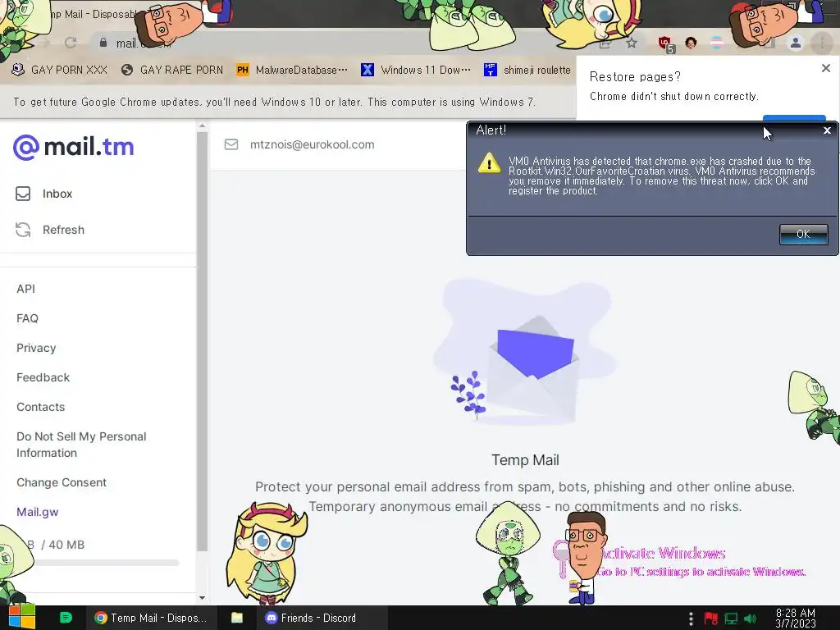
Task: Click the sidebar scrollbar up arrow
Action: point(202,126)
